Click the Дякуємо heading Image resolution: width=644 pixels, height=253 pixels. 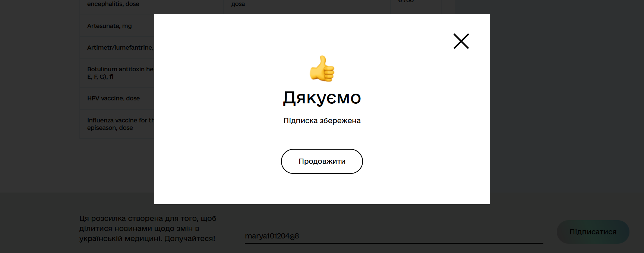pyautogui.click(x=322, y=98)
